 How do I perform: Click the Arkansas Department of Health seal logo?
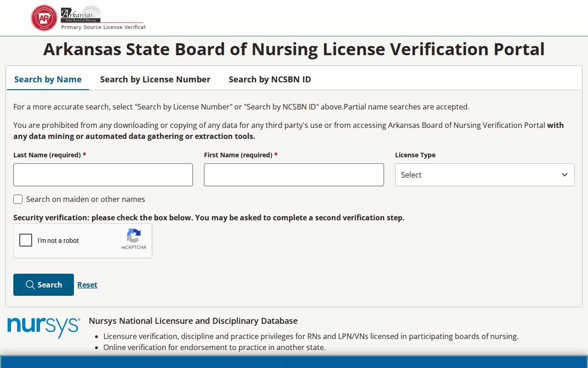pyautogui.click(x=44, y=18)
